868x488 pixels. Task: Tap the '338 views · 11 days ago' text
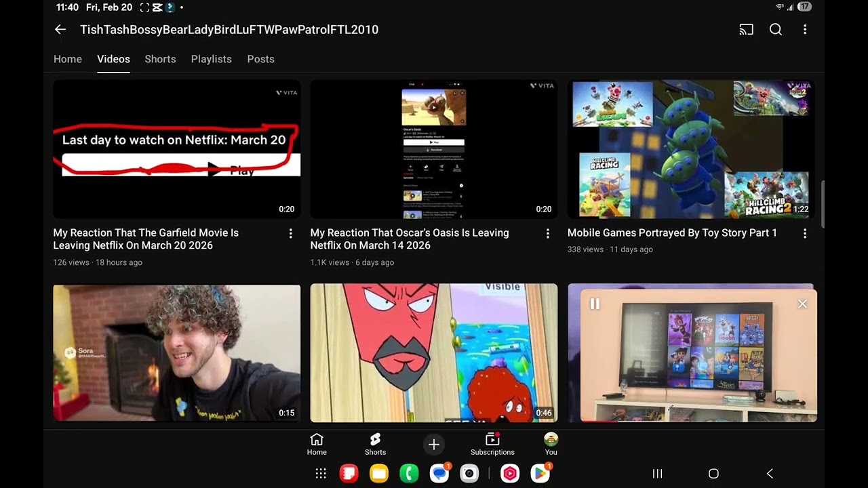610,249
